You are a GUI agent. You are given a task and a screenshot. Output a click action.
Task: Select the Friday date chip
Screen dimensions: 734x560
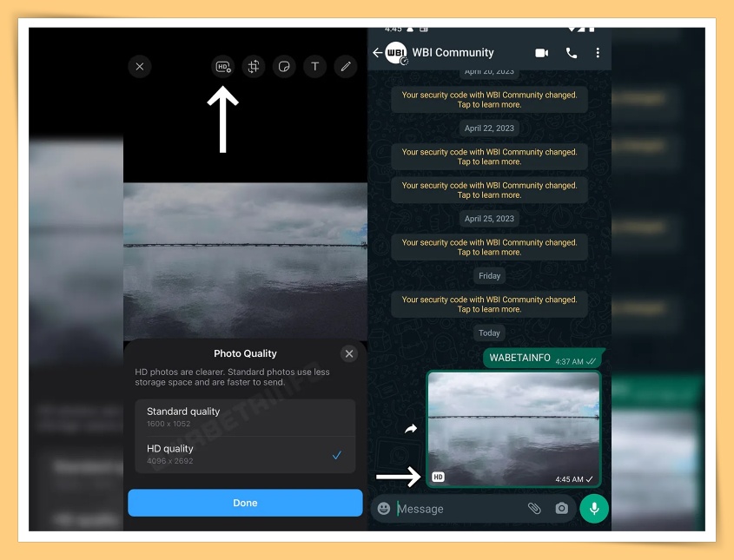[x=489, y=276]
